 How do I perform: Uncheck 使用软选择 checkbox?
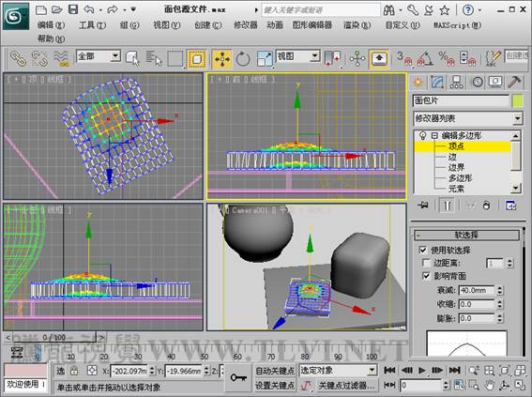(x=423, y=251)
